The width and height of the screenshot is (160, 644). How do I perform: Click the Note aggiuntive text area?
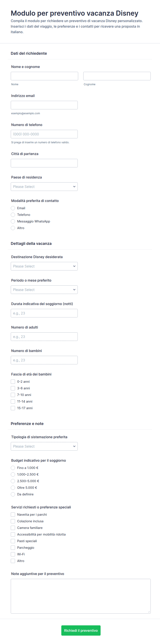(x=81, y=596)
